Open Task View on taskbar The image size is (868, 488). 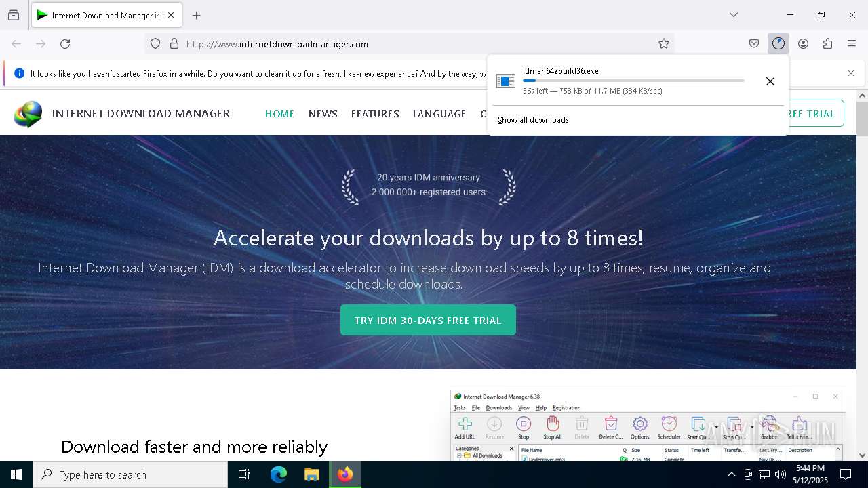[x=244, y=474]
